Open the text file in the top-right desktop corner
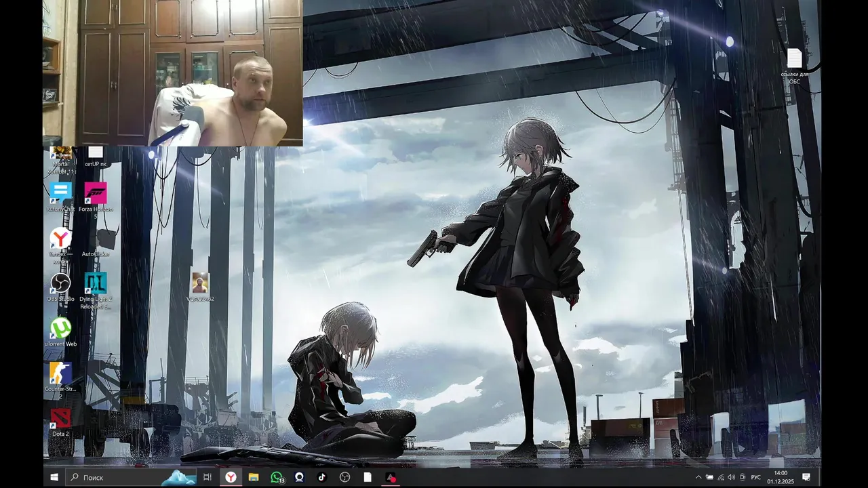The width and height of the screenshot is (868, 488). (x=794, y=66)
